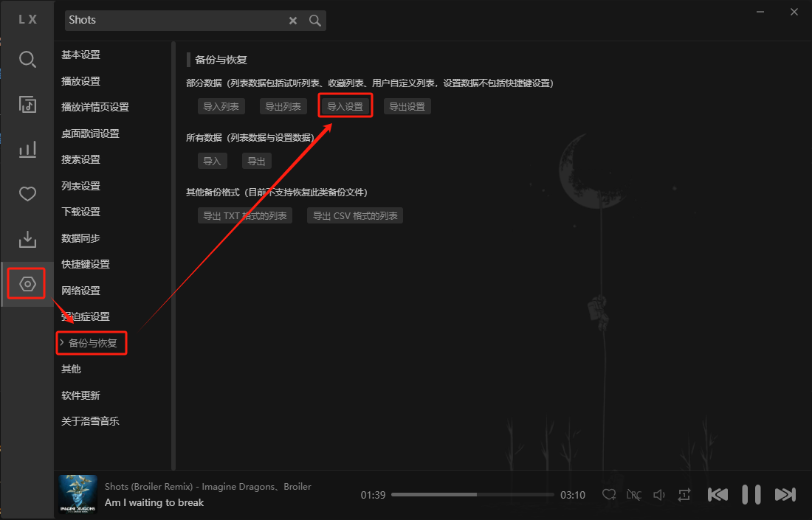
Task: Open the favorites heart in the sidebar
Action: point(27,195)
